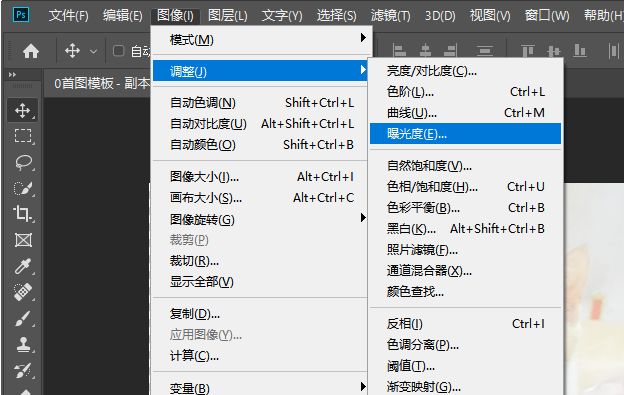
Task: Align top edges icon
Action: 528,51
